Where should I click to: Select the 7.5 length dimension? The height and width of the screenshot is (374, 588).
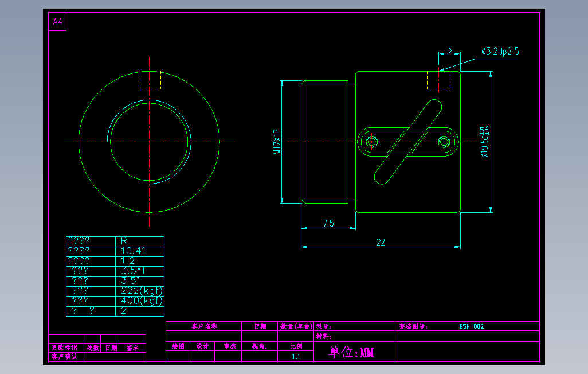click(328, 223)
